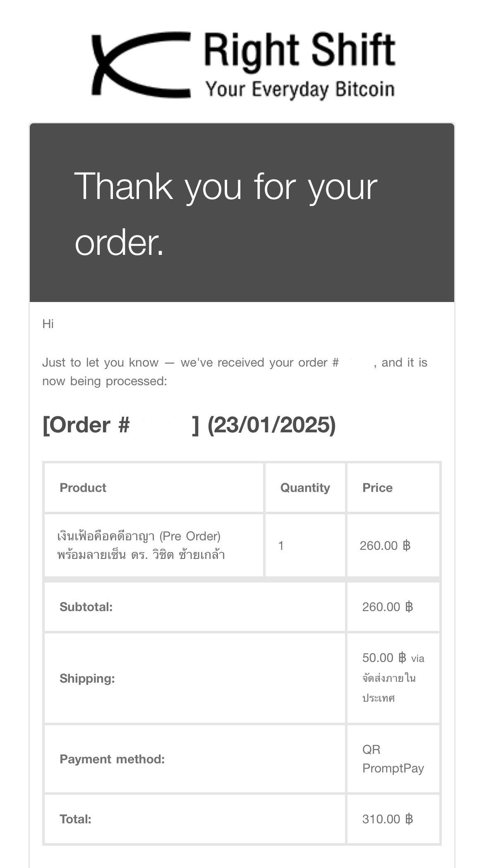Click the quantity value 1 cell

[281, 546]
